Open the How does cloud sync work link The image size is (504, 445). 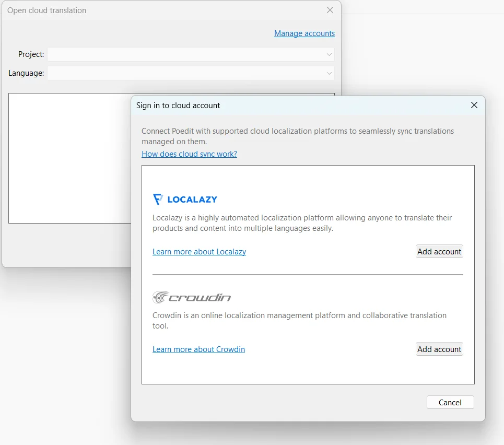point(189,154)
